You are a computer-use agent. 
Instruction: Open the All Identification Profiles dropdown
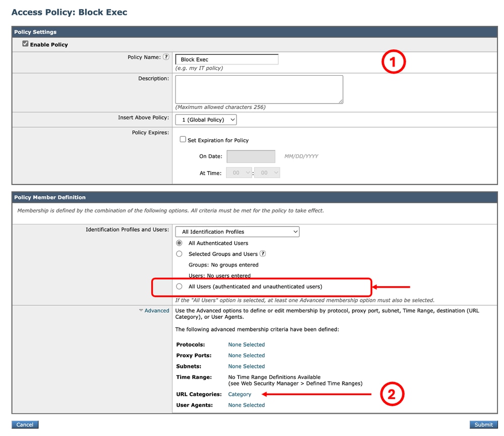pos(237,231)
